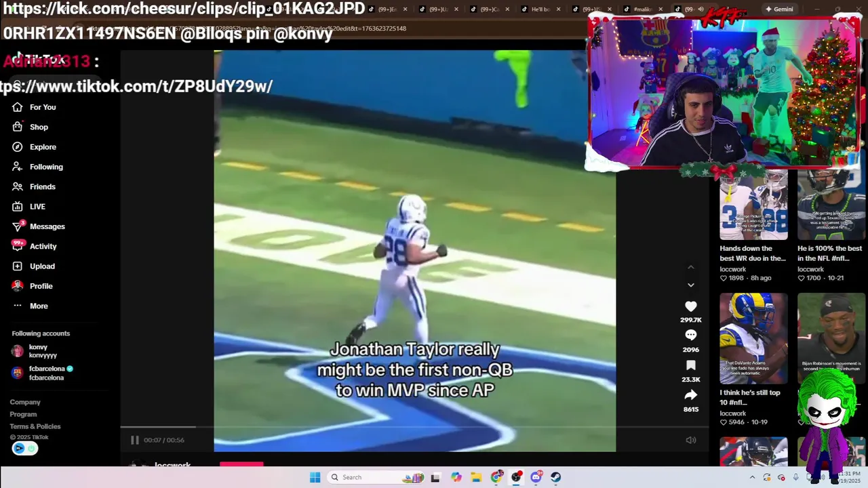Expand the Company footer section
The height and width of the screenshot is (488, 868).
[25, 402]
